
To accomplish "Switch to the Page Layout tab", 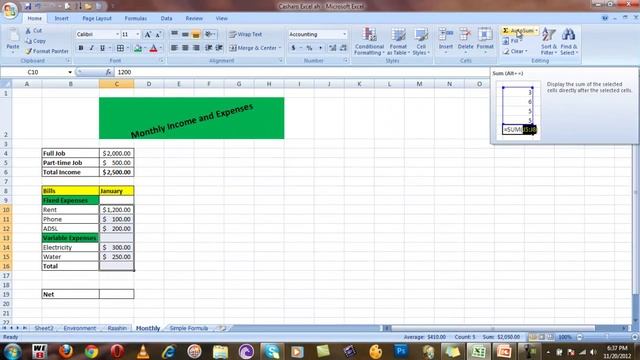I will [x=97, y=18].
